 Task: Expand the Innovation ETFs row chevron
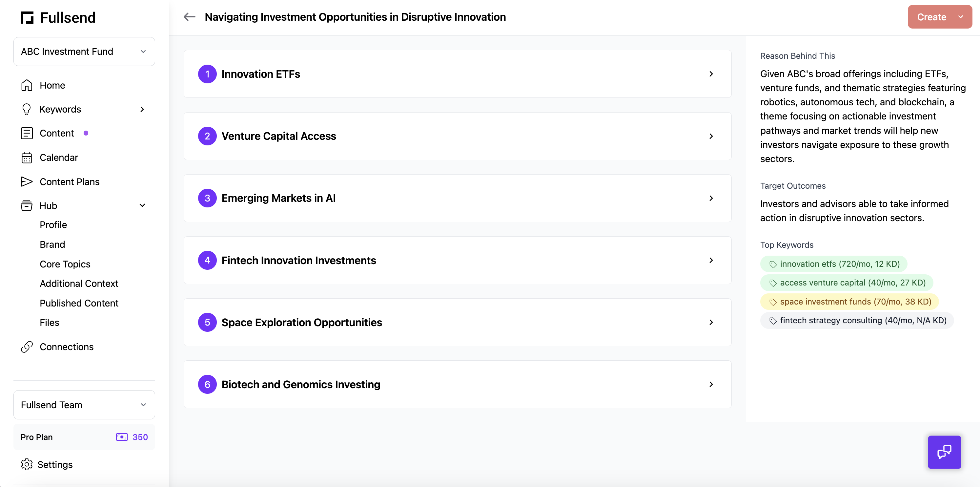click(711, 74)
